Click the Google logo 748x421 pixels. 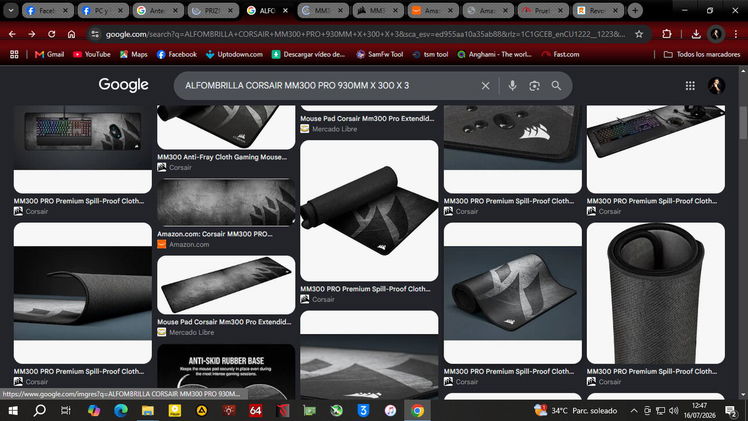coord(124,85)
